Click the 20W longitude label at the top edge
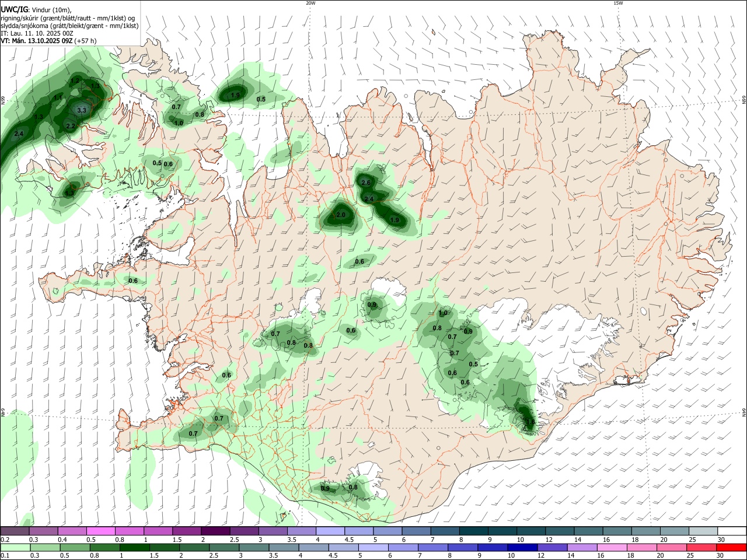This screenshot has height=560, width=747. 310,3
